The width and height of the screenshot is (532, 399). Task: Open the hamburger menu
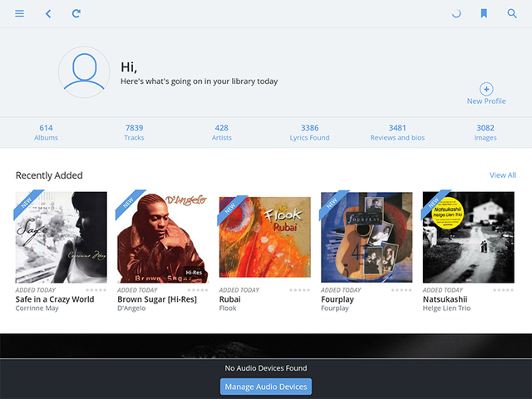19,13
